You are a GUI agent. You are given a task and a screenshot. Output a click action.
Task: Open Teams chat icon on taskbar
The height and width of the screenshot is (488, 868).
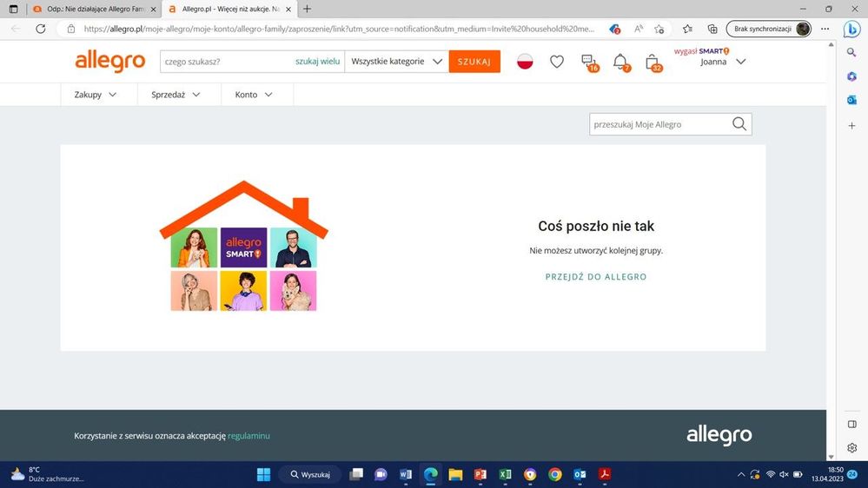(381, 474)
